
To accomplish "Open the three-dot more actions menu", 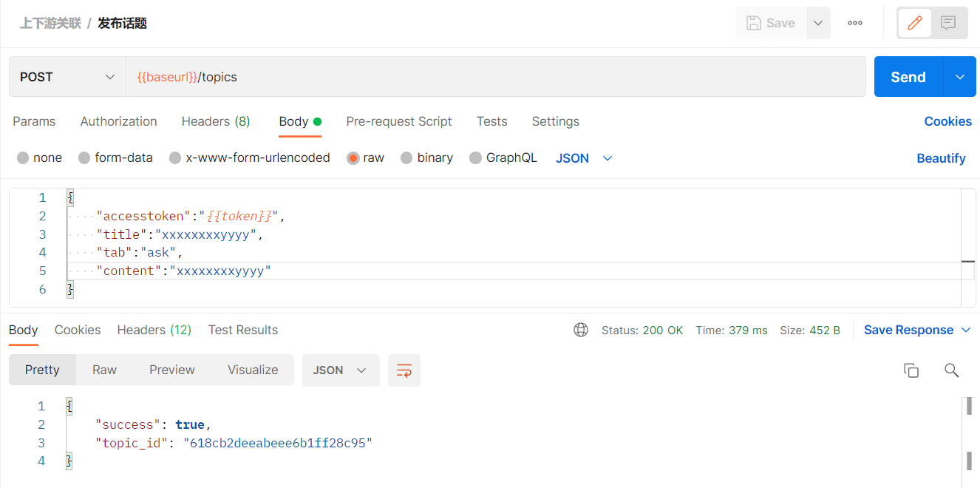I will point(855,23).
